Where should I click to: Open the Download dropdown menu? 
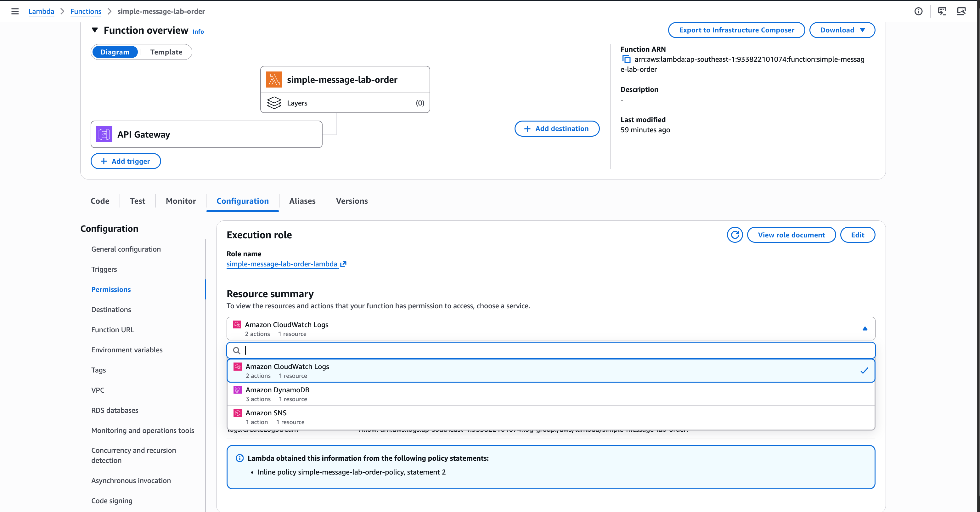[x=842, y=30]
